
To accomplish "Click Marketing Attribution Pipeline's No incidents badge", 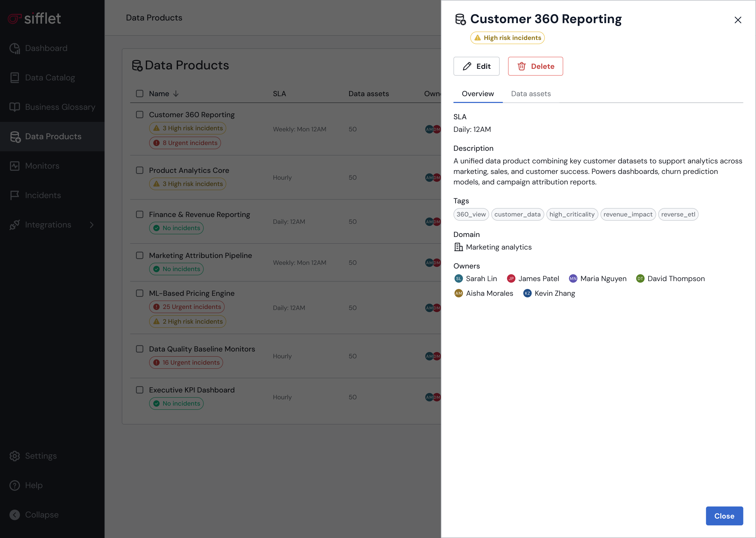I will click(x=176, y=269).
